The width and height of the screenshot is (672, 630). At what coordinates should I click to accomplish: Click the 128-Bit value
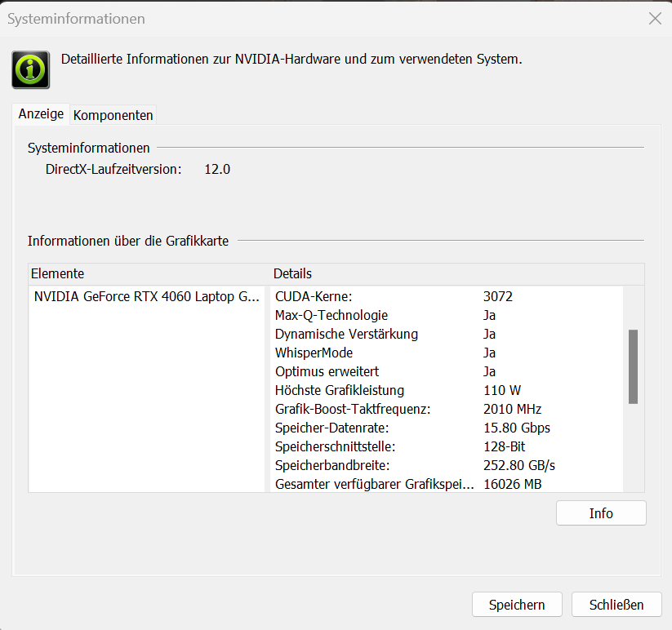point(504,446)
